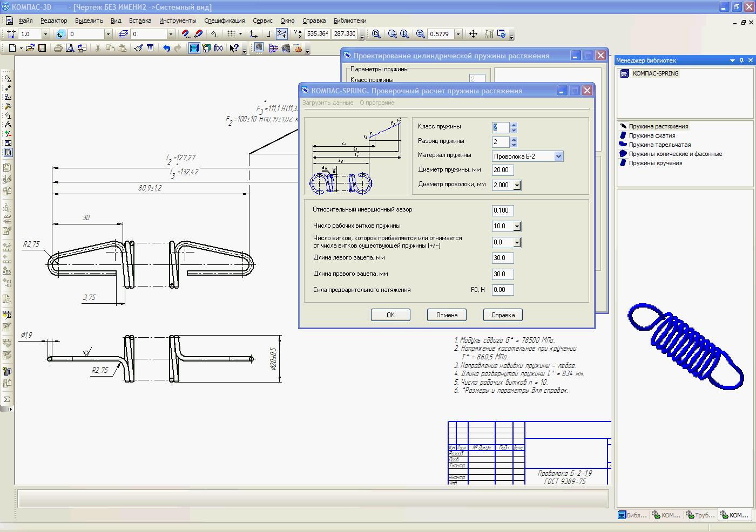Select Пружина сжатия in the library list
Image resolution: width=756 pixels, height=532 pixels.
point(652,135)
